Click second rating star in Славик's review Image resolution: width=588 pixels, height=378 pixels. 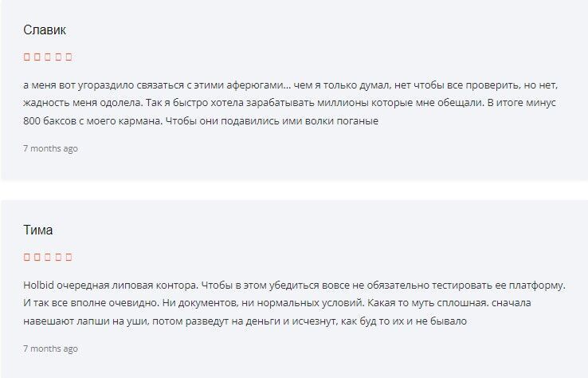[37, 57]
